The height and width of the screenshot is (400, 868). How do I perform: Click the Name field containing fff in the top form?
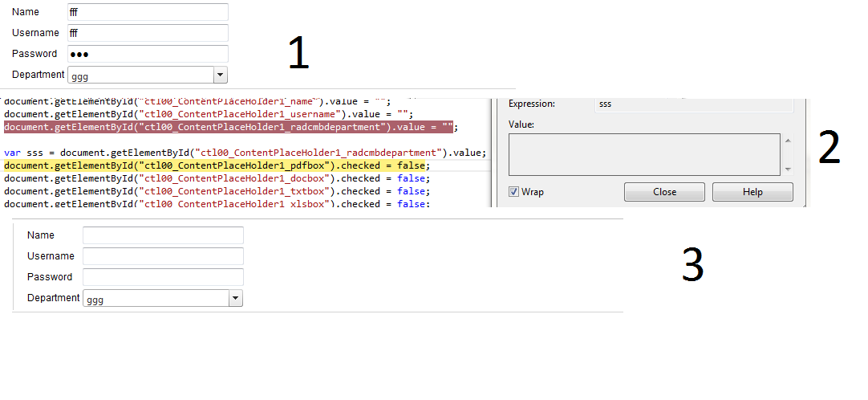coord(148,11)
